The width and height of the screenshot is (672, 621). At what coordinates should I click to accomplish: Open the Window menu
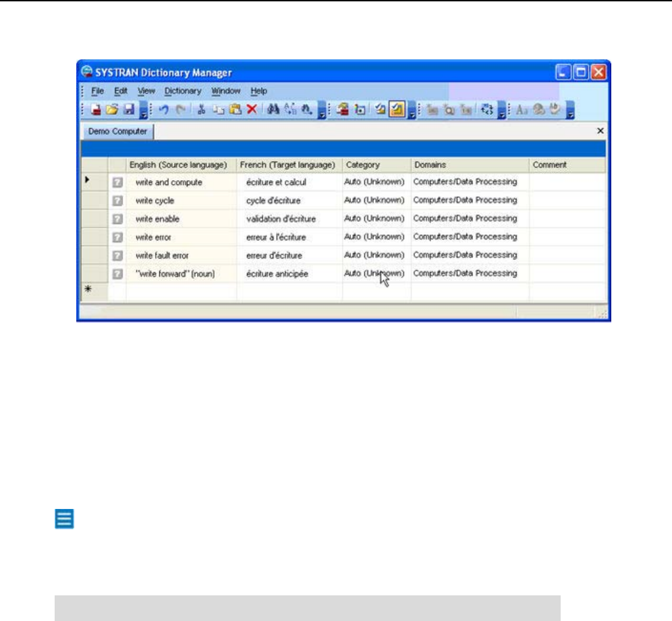pyautogui.click(x=225, y=91)
